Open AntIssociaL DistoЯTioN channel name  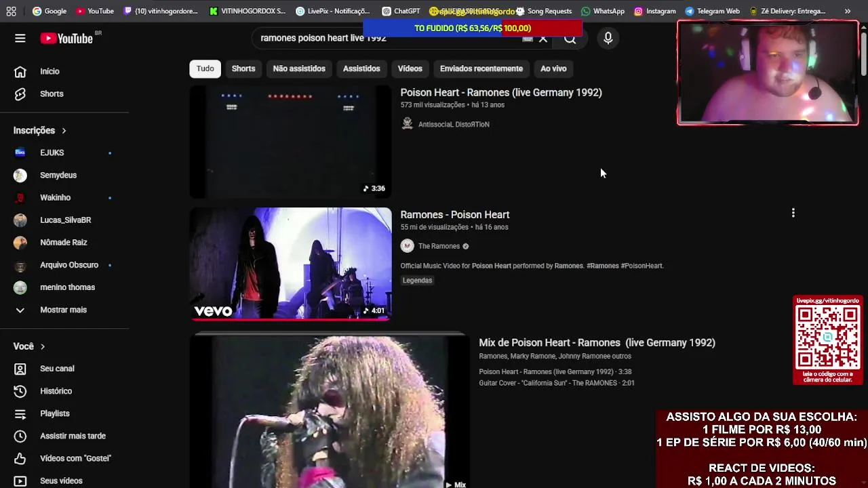click(x=454, y=124)
